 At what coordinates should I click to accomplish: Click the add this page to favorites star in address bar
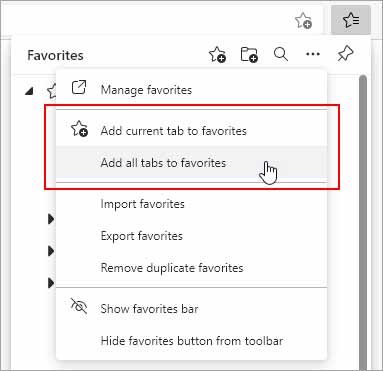303,20
